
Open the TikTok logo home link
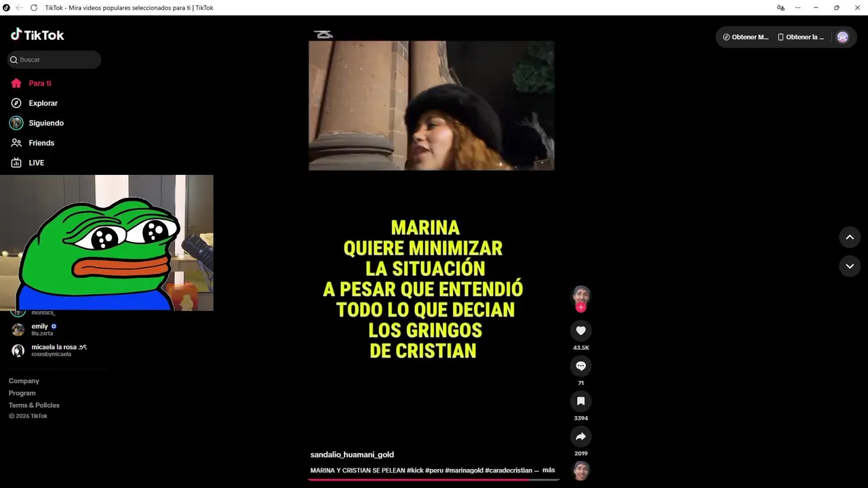[37, 35]
